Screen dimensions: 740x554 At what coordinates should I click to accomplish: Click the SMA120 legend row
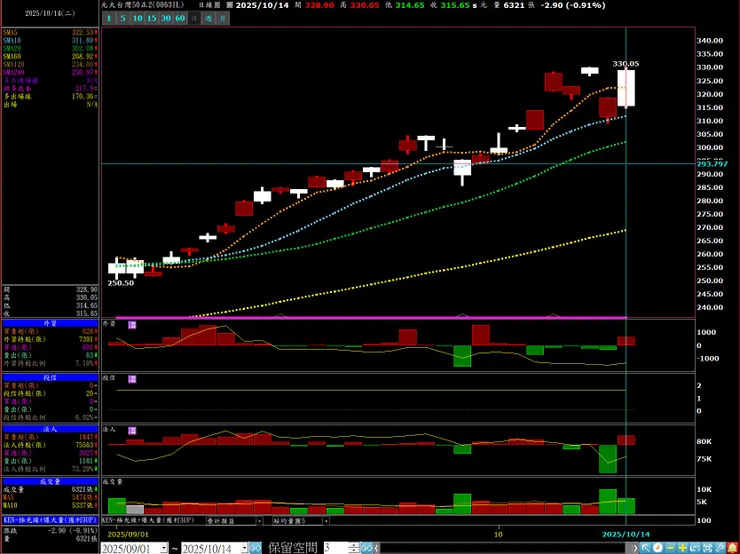pos(50,64)
